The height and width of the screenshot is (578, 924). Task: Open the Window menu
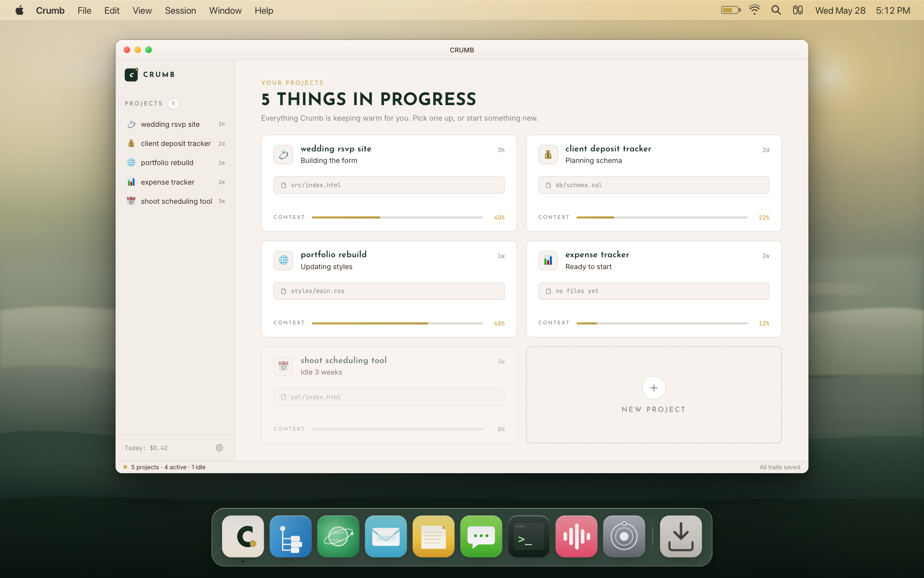(x=225, y=11)
